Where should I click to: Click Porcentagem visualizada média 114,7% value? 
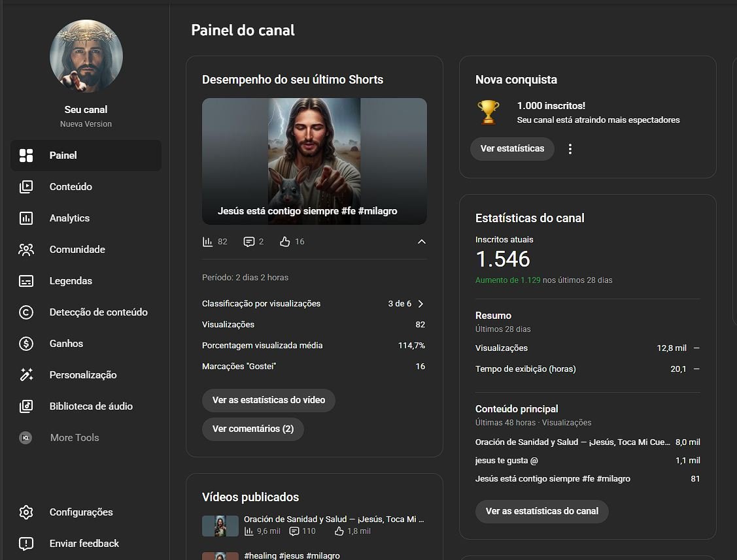pyautogui.click(x=411, y=346)
